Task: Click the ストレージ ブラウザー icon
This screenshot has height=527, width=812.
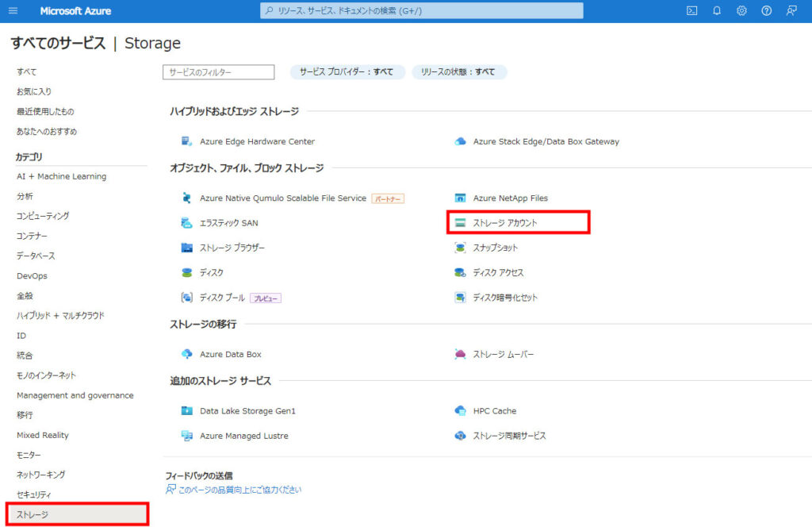Action: [186, 248]
